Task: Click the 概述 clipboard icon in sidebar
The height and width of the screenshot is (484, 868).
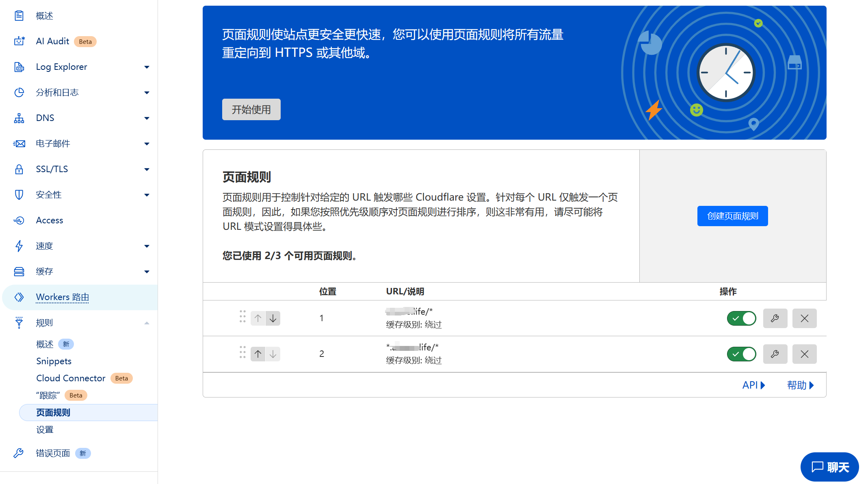Action: click(x=19, y=16)
